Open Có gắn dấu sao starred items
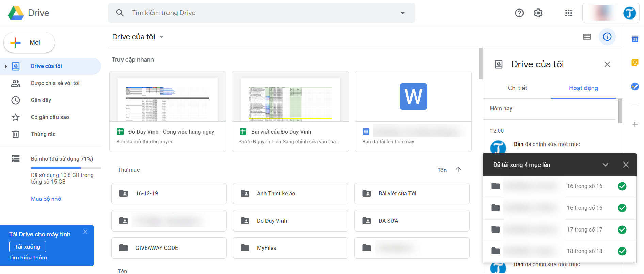This screenshot has height=274, width=644. point(50,117)
